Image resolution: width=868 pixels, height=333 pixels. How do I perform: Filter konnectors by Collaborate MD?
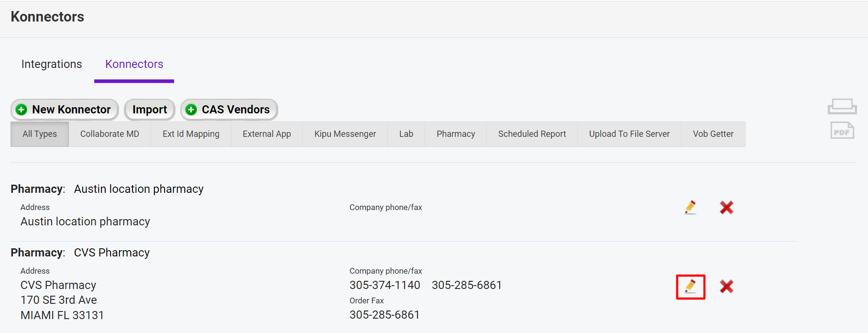tap(110, 134)
